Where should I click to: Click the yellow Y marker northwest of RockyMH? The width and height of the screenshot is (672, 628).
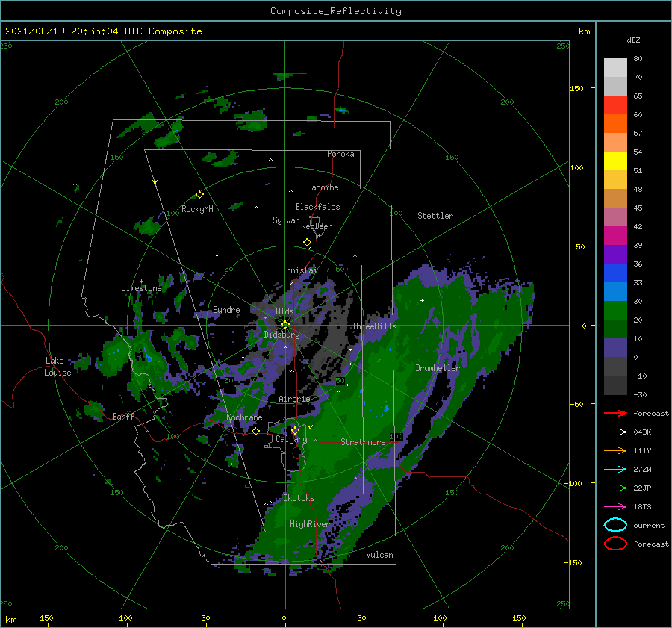[x=155, y=182]
